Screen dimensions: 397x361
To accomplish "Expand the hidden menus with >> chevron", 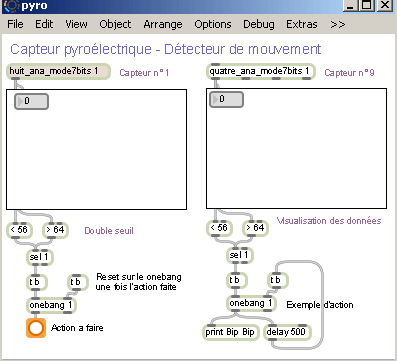I will point(337,24).
